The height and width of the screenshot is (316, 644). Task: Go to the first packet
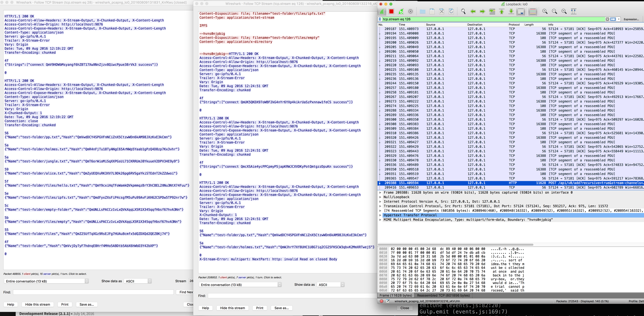pyautogui.click(x=502, y=11)
